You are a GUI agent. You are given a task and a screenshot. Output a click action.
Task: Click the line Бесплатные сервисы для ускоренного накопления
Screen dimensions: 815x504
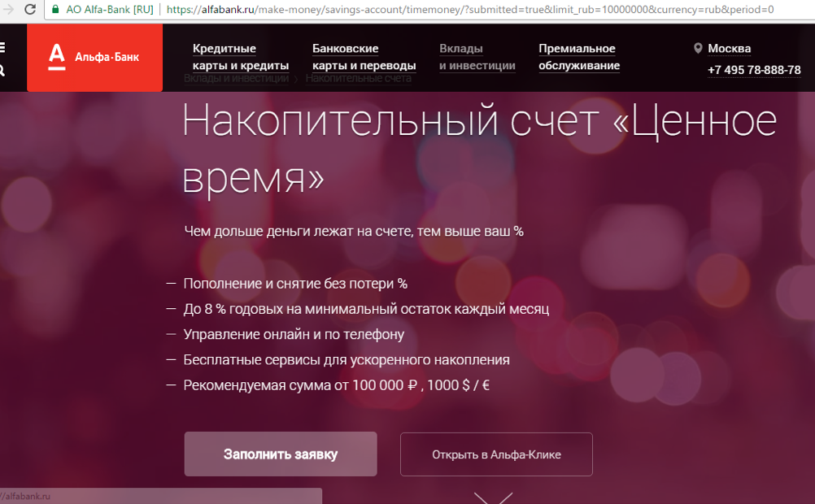346,360
